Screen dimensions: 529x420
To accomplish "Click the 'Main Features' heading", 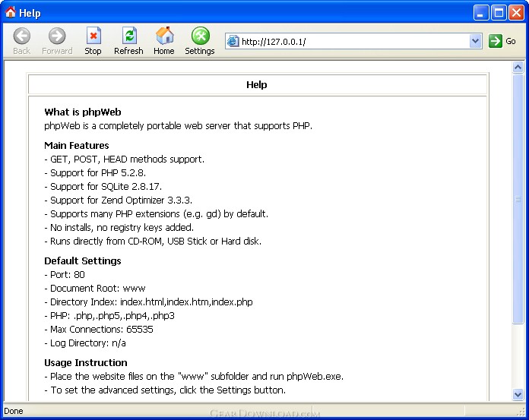I will 77,145.
